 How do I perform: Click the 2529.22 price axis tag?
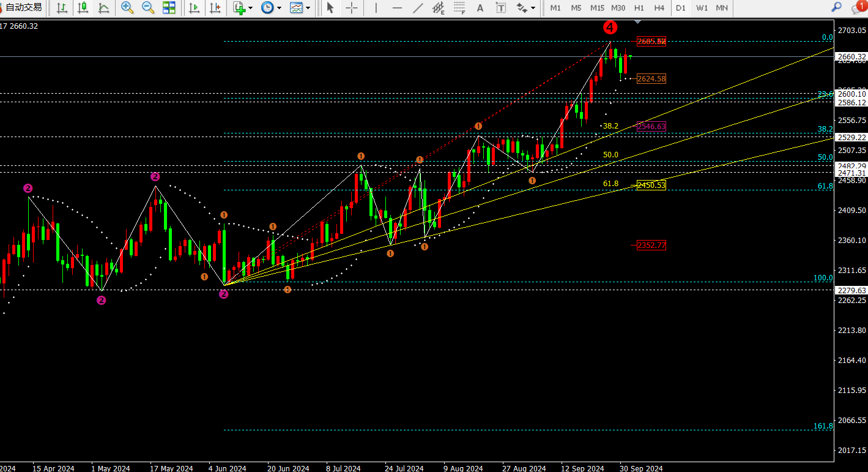coord(851,138)
